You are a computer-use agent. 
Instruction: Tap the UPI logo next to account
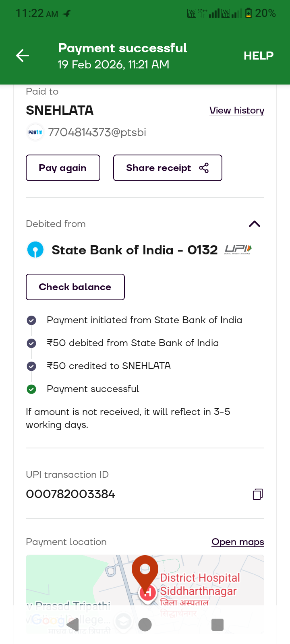[238, 250]
